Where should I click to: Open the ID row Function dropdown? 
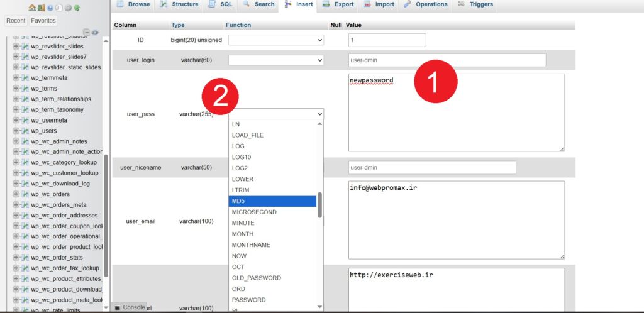click(276, 40)
